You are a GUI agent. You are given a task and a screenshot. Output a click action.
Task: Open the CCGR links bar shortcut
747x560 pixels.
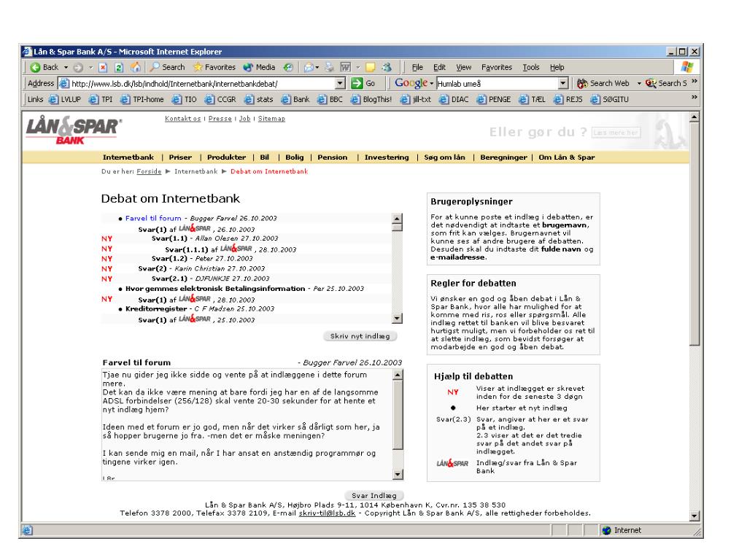[x=220, y=99]
